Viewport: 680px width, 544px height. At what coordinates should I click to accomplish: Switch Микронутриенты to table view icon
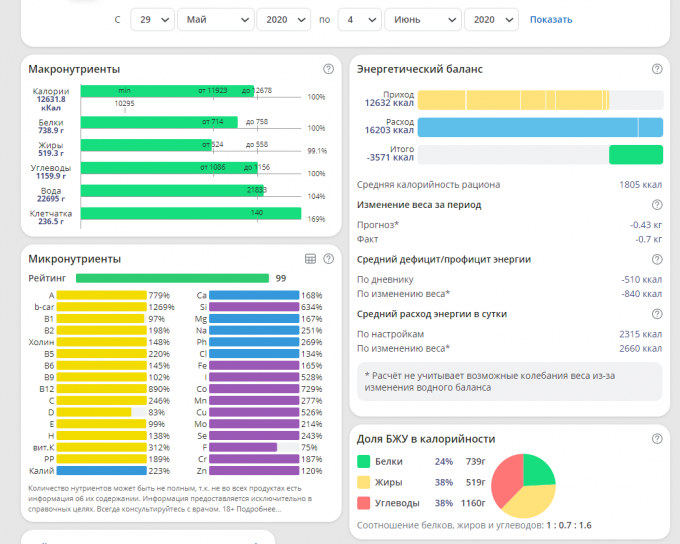310,258
